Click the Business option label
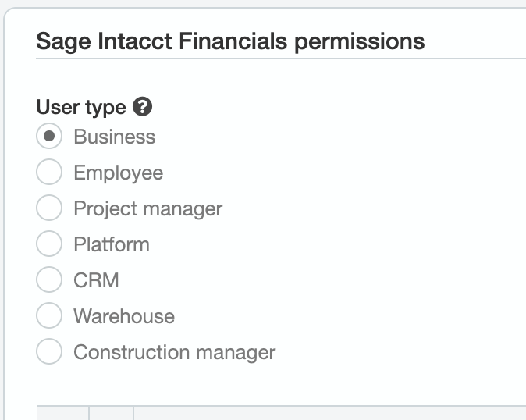Viewport: 526px width, 420px height. point(115,137)
